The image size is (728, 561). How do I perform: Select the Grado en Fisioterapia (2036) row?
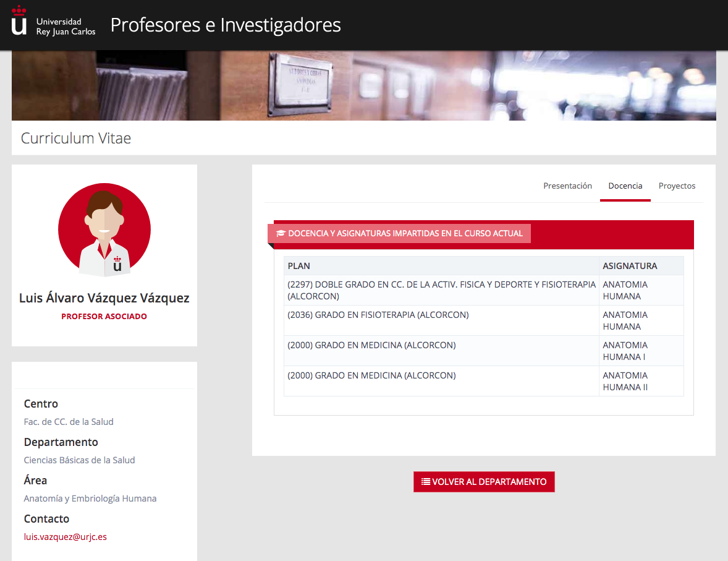point(378,315)
